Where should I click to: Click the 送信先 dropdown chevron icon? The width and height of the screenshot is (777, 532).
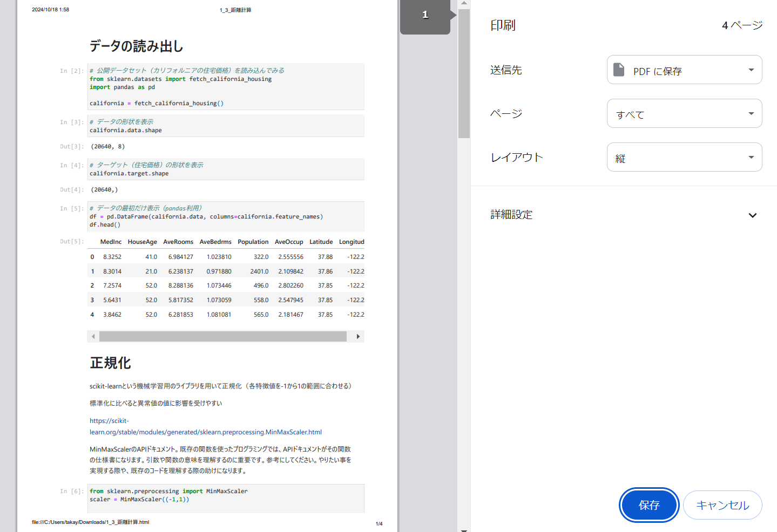[x=751, y=70]
